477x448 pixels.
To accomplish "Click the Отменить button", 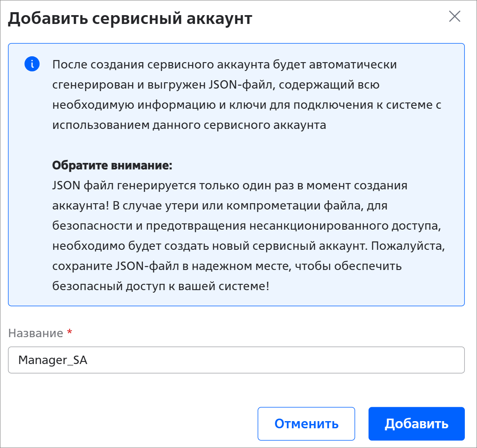I will pos(307,424).
